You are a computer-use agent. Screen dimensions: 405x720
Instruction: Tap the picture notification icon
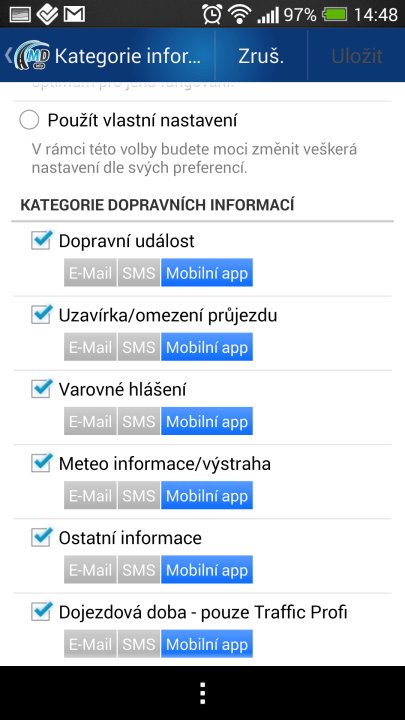pos(20,14)
